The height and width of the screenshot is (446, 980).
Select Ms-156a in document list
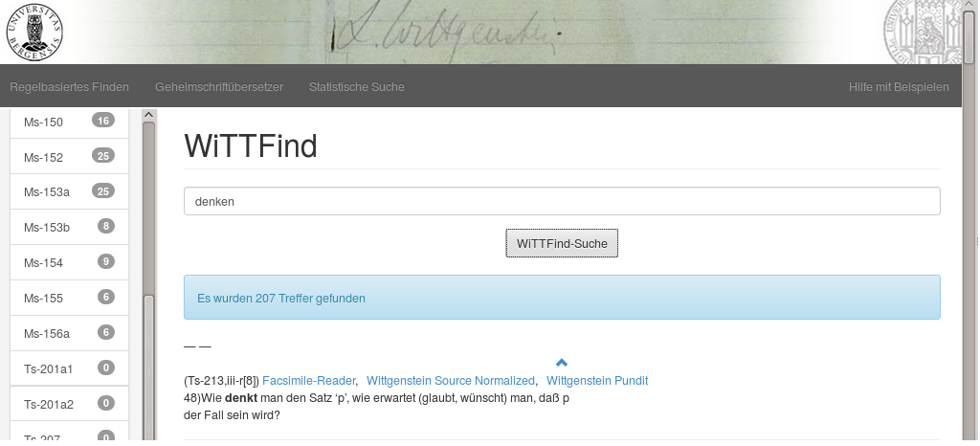tap(69, 333)
